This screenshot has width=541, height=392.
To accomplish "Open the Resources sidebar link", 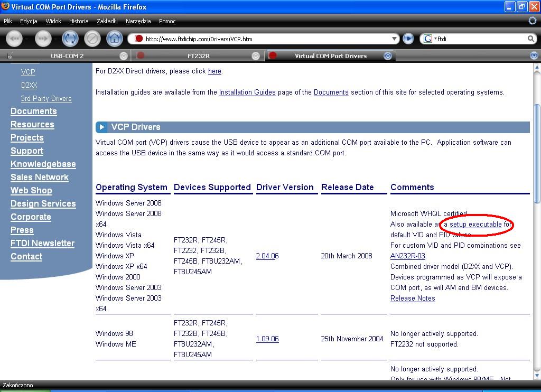I will pos(32,124).
